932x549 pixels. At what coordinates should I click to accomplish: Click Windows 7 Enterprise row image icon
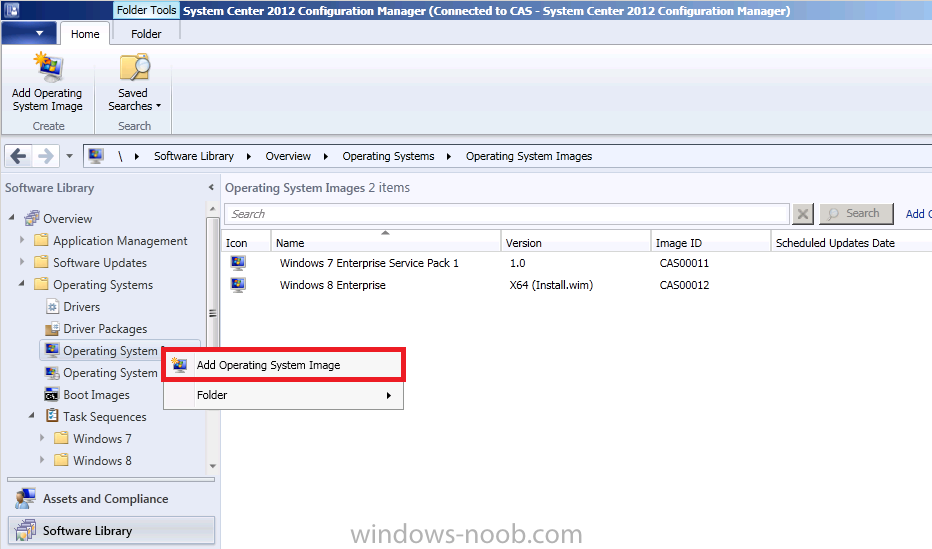(238, 263)
